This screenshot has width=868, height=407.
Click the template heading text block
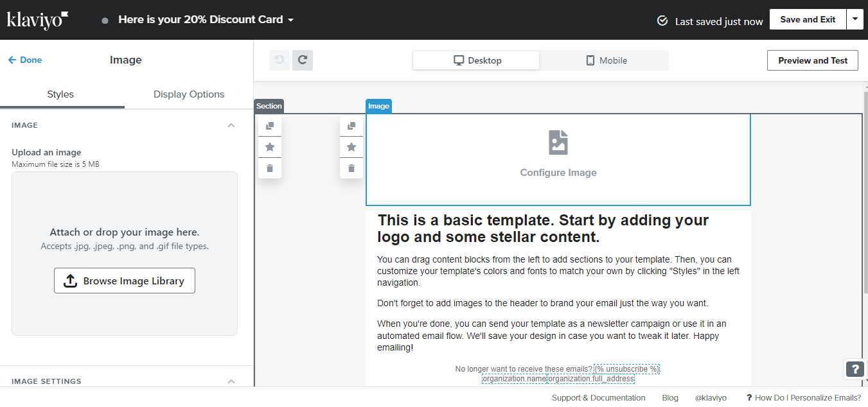coord(543,229)
